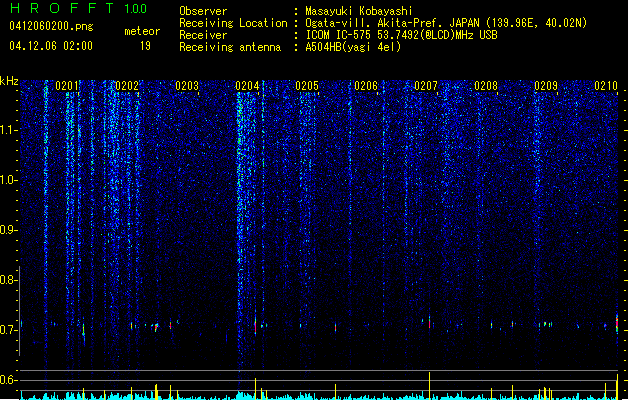Viewport: 629px width, 400px height.
Task: Click the date stamp 04.12.06 02:00
Action: pyautogui.click(x=51, y=46)
